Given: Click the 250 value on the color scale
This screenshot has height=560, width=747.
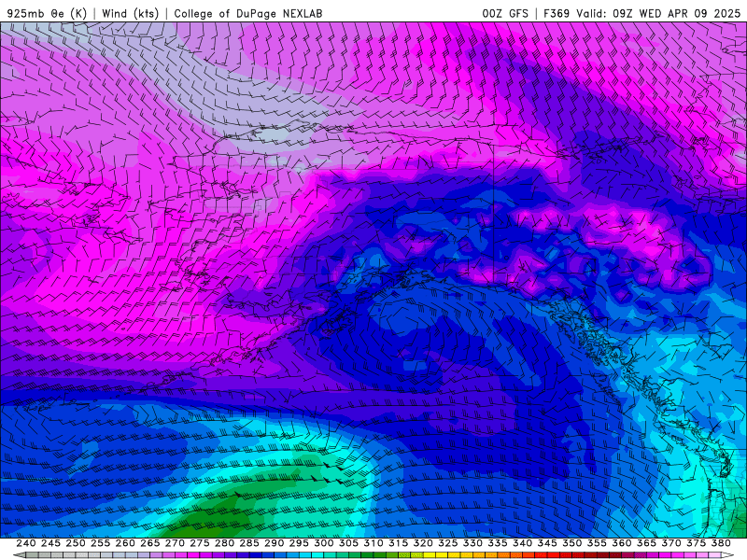Looking at the screenshot, I should tap(76, 543).
